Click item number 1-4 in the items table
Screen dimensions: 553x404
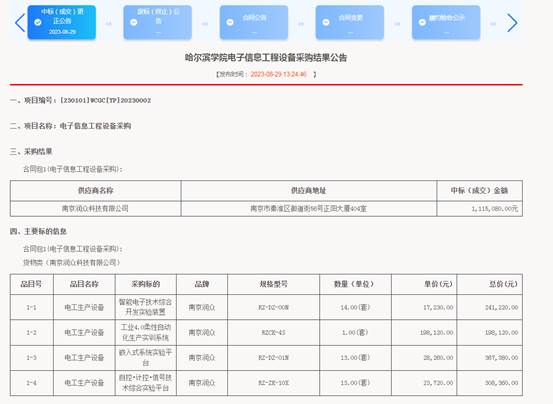[31, 382]
